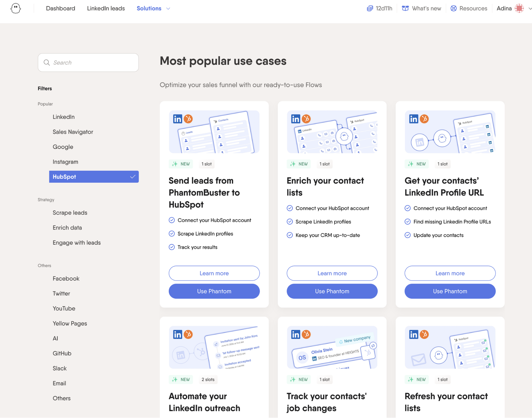Select the Sales Navigator filter

(73, 132)
